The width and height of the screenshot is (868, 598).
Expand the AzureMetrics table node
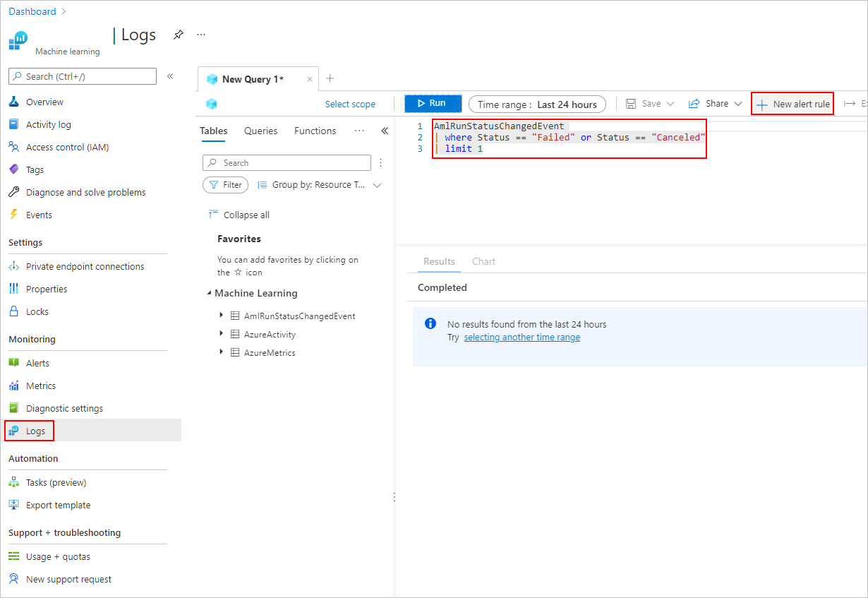222,352
